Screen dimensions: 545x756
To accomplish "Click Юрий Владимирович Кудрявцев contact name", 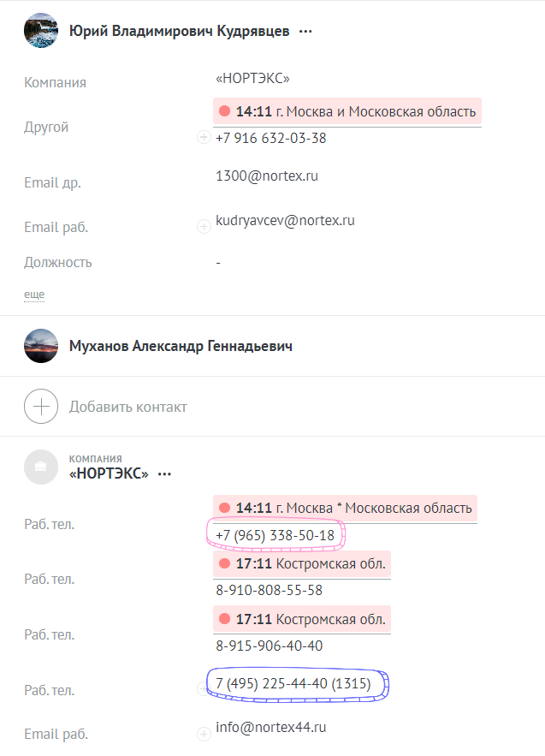I will tap(179, 32).
